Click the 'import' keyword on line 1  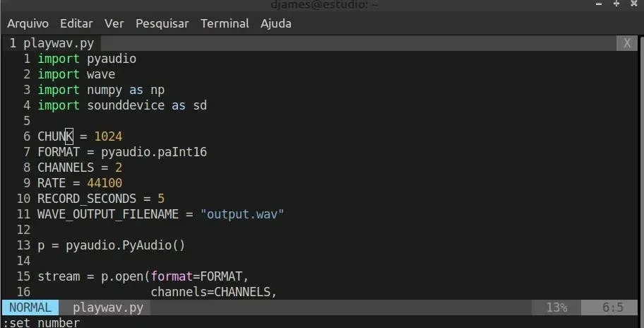[59, 59]
